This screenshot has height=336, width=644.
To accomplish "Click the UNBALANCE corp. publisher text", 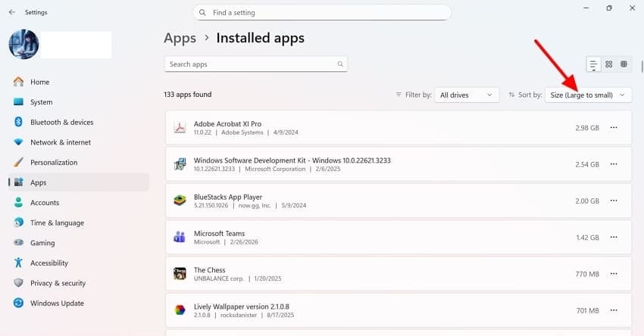I will (218, 278).
